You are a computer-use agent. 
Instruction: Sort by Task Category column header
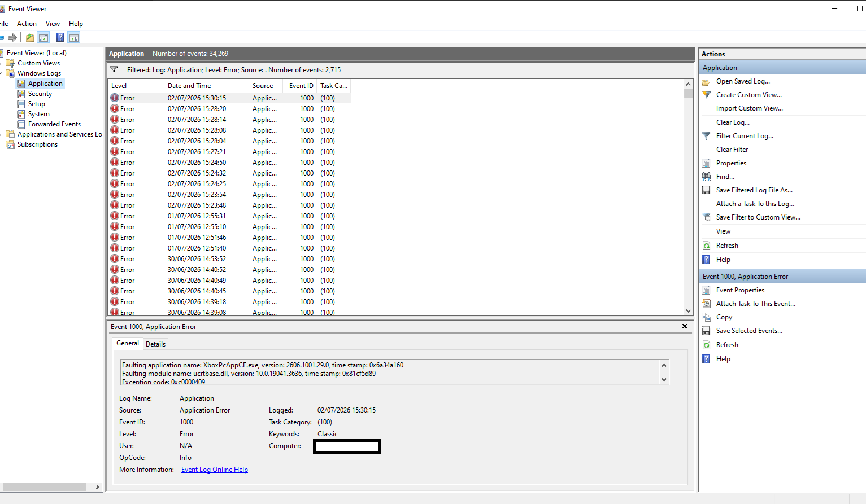coord(334,86)
